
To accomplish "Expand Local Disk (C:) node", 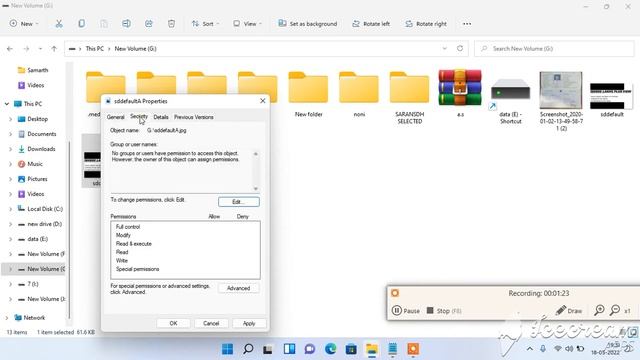I will 11,209.
